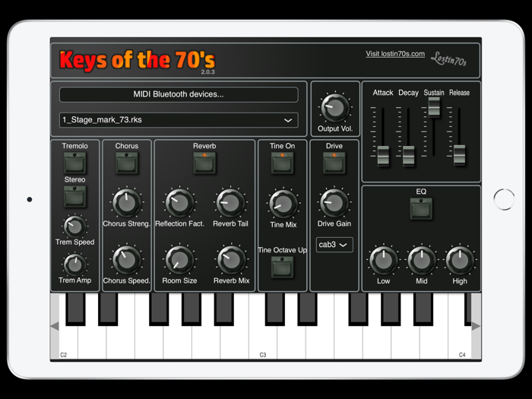Viewport: 532px width, 399px height.
Task: Enable the Chorus effect switch
Action: [127, 163]
